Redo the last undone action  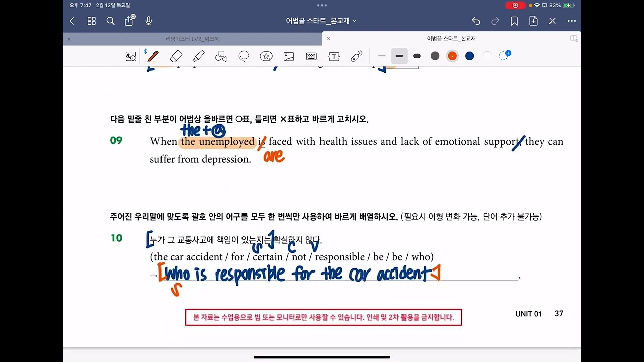pyautogui.click(x=495, y=21)
